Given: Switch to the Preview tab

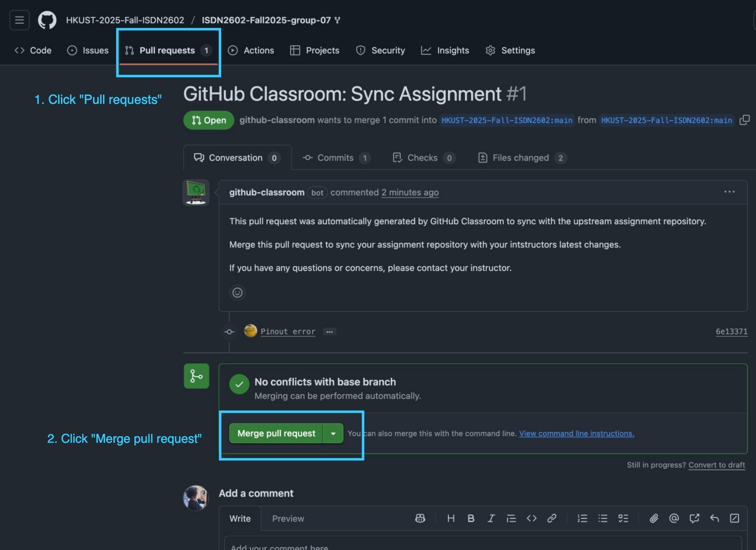Looking at the screenshot, I should tap(288, 518).
